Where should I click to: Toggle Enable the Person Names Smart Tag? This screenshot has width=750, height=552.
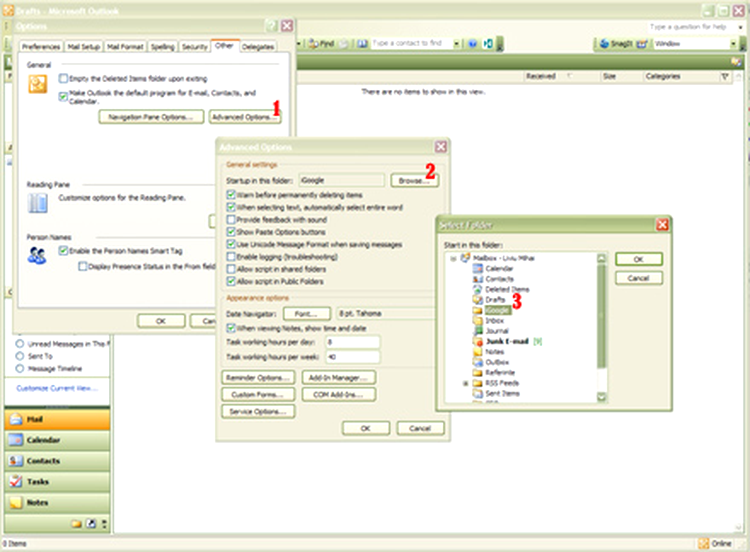[x=63, y=251]
